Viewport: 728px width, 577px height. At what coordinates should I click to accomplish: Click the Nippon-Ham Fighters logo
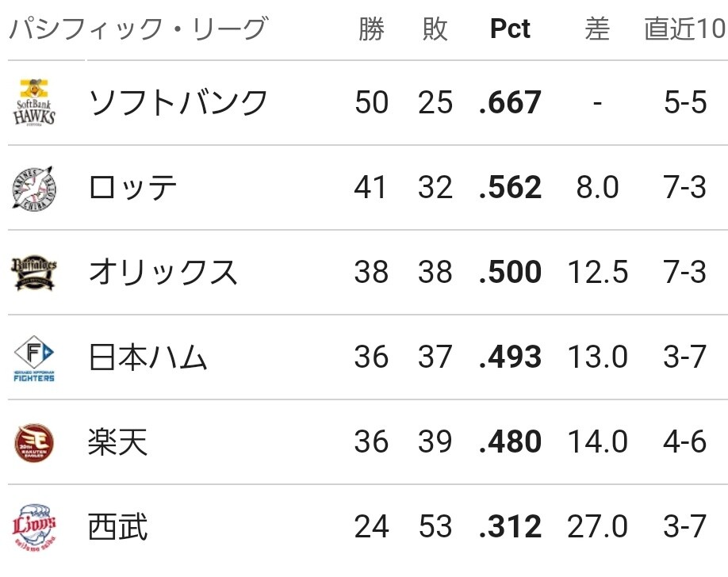coord(34,358)
